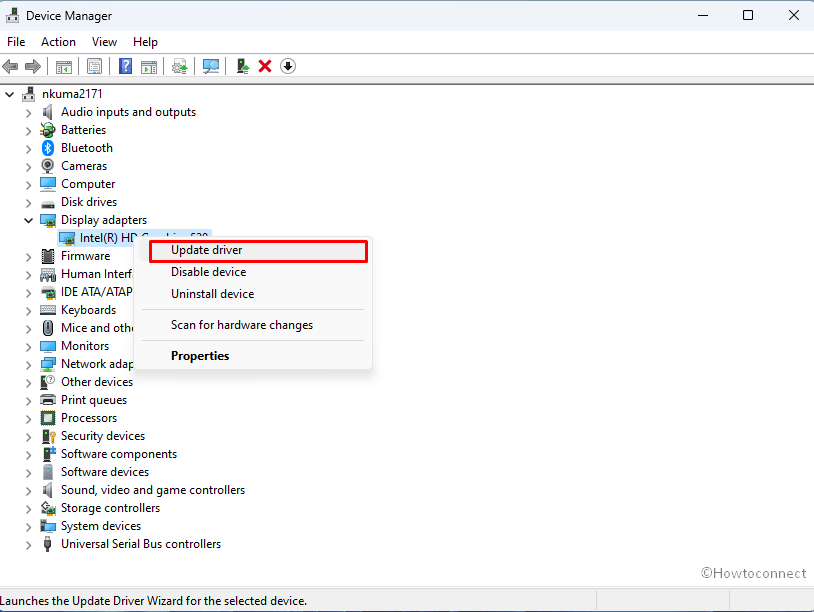Image resolution: width=814 pixels, height=612 pixels.
Task: Open the View menu
Action: tap(104, 42)
